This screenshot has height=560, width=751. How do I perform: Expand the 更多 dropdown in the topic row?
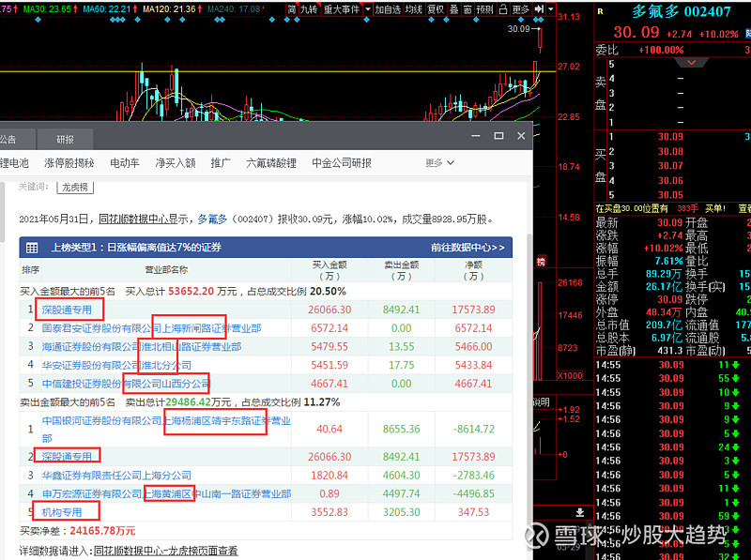pos(439,163)
